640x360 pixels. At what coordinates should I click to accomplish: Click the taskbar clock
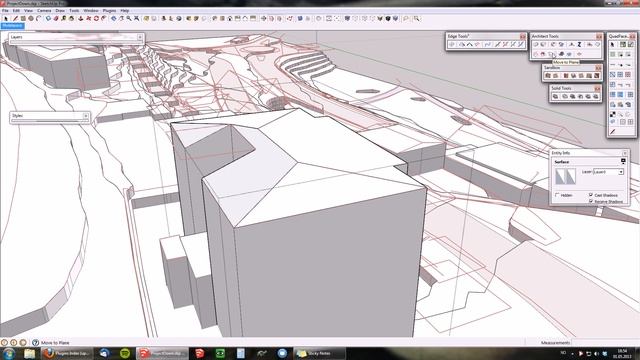[x=622, y=353]
